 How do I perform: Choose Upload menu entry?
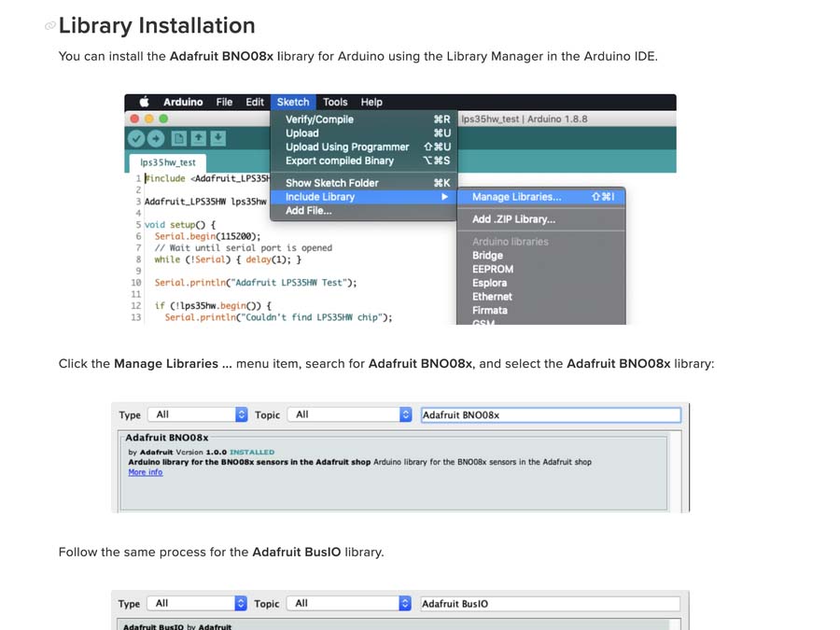coord(364,133)
